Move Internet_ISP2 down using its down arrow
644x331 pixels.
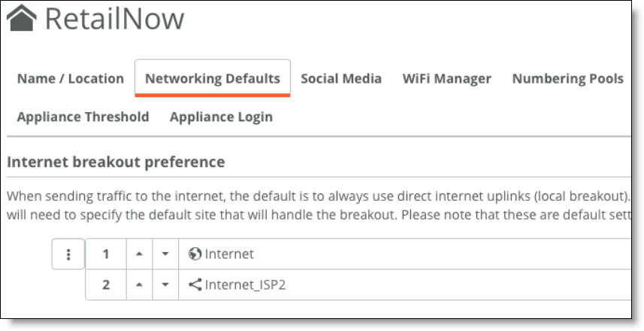[x=165, y=284]
